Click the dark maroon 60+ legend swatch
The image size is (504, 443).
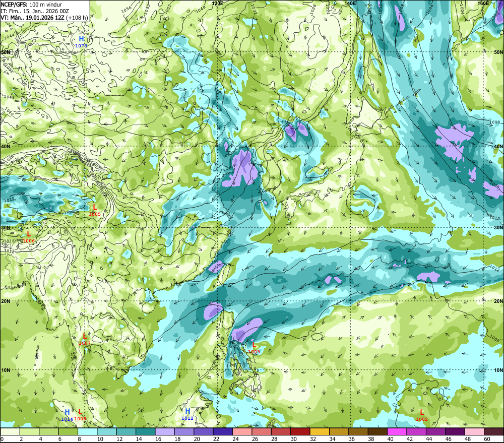click(494, 431)
